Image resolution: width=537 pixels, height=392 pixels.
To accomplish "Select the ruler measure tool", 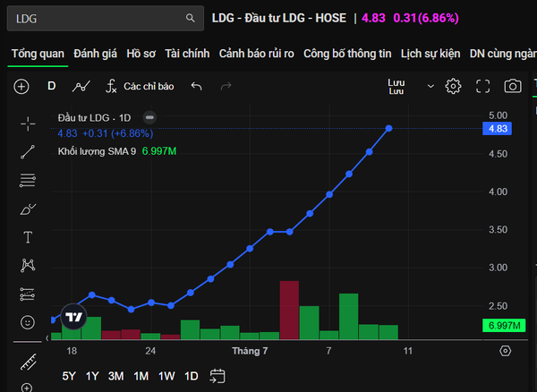I will click(29, 362).
